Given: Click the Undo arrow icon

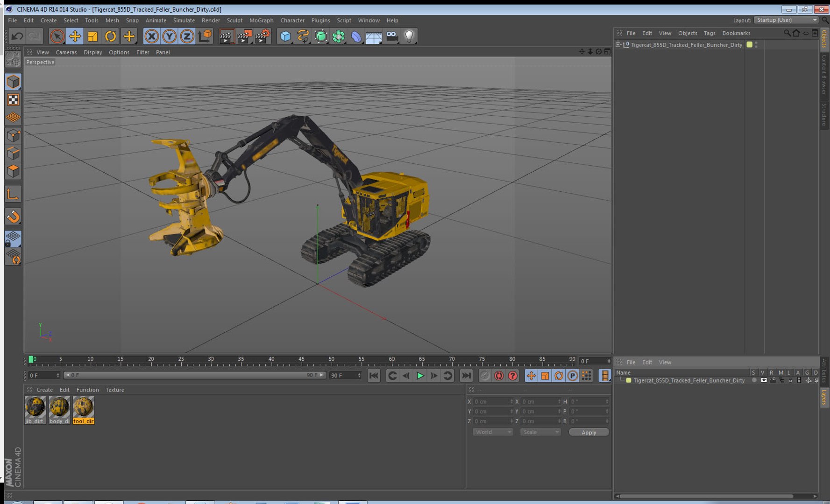Looking at the screenshot, I should point(17,36).
